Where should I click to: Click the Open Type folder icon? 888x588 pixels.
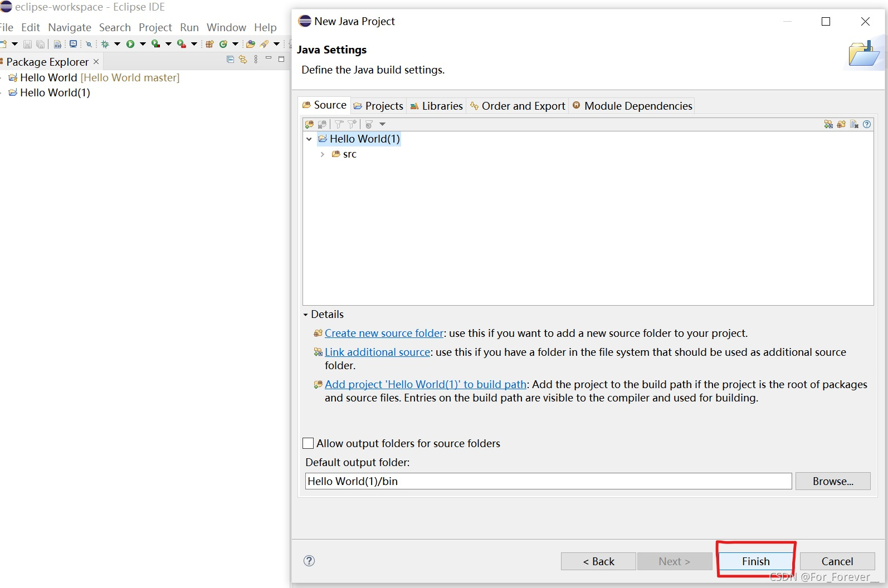pyautogui.click(x=251, y=44)
